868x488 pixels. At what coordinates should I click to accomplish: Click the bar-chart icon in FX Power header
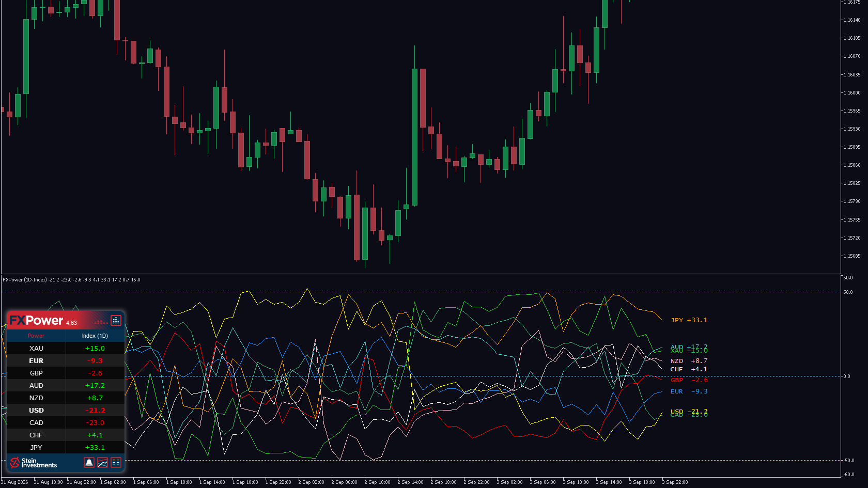coord(116,321)
